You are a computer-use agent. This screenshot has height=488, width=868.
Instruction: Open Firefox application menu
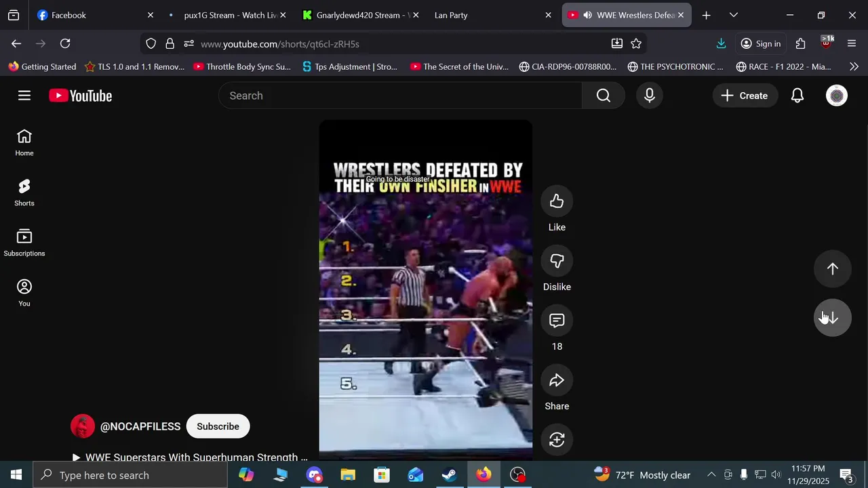tap(852, 43)
